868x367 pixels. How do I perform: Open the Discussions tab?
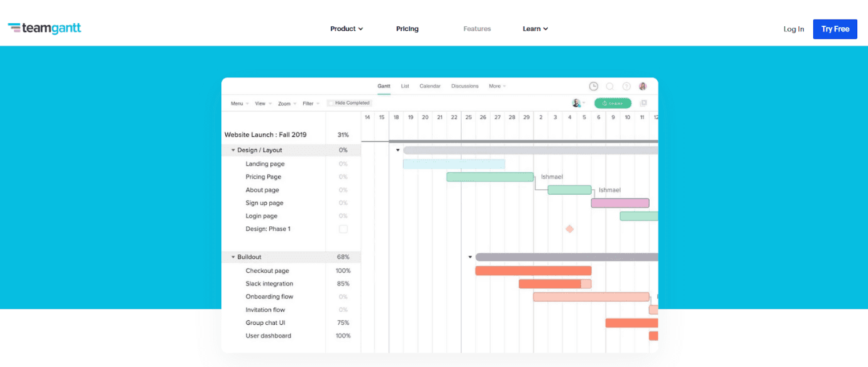tap(465, 86)
